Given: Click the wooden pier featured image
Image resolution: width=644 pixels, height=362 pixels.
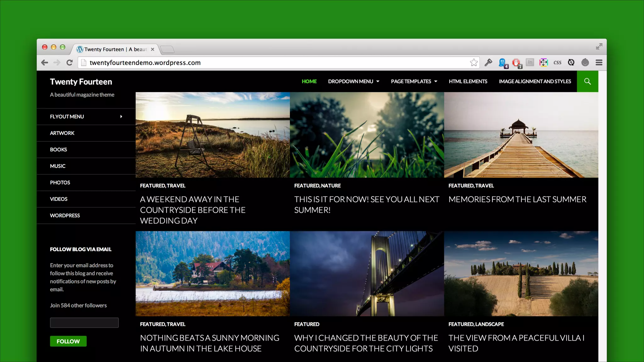Looking at the screenshot, I should pyautogui.click(x=521, y=135).
